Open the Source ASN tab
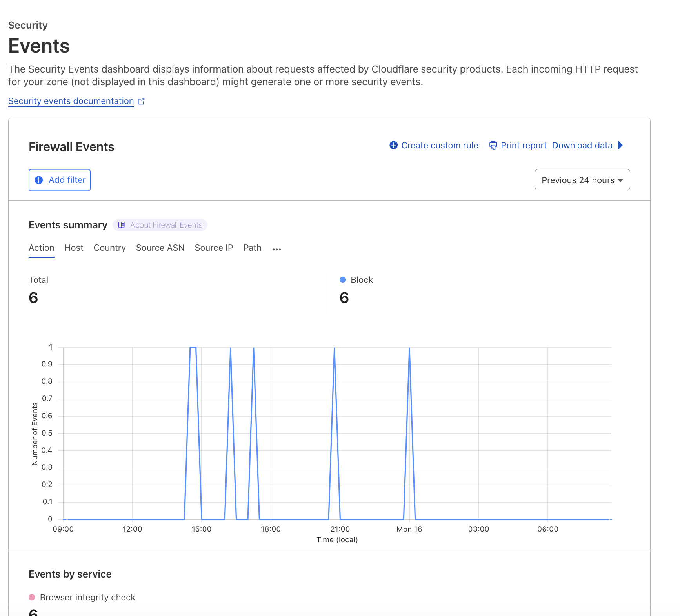The image size is (680, 616). click(x=160, y=248)
